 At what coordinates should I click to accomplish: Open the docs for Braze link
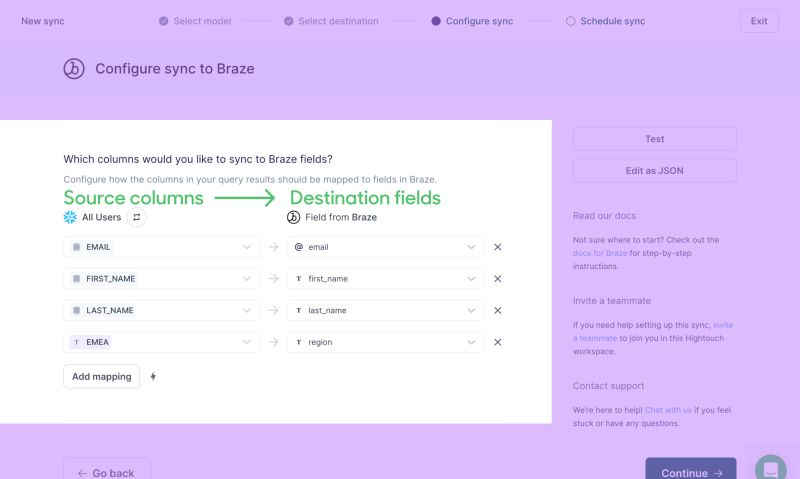(x=600, y=253)
